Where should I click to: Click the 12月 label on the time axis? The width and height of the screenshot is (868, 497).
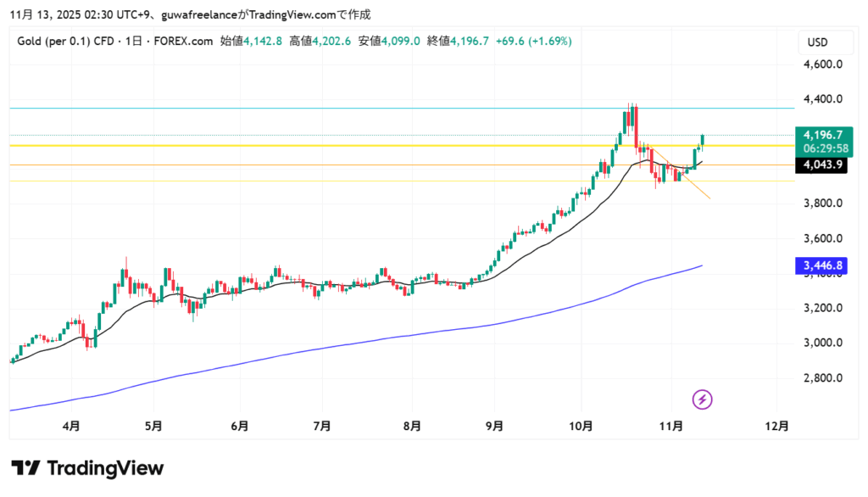[x=776, y=426]
